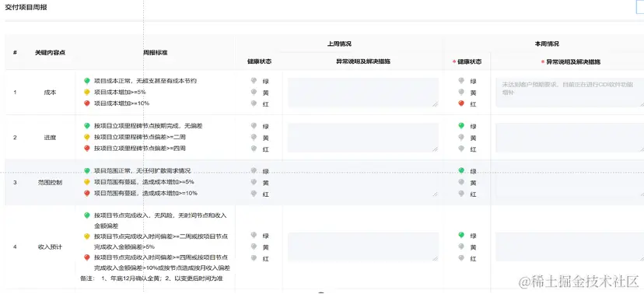This screenshot has height=294, width=644.
Task: Click last week remarks box for 收入预计
Action: pos(363,247)
